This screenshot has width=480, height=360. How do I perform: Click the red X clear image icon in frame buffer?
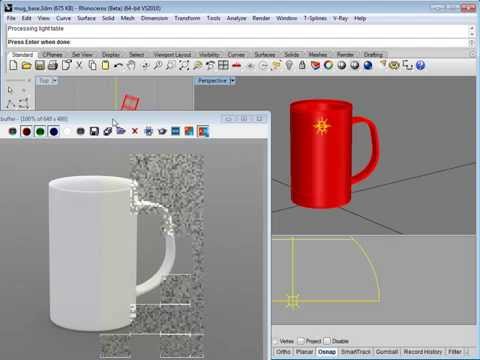click(135, 131)
